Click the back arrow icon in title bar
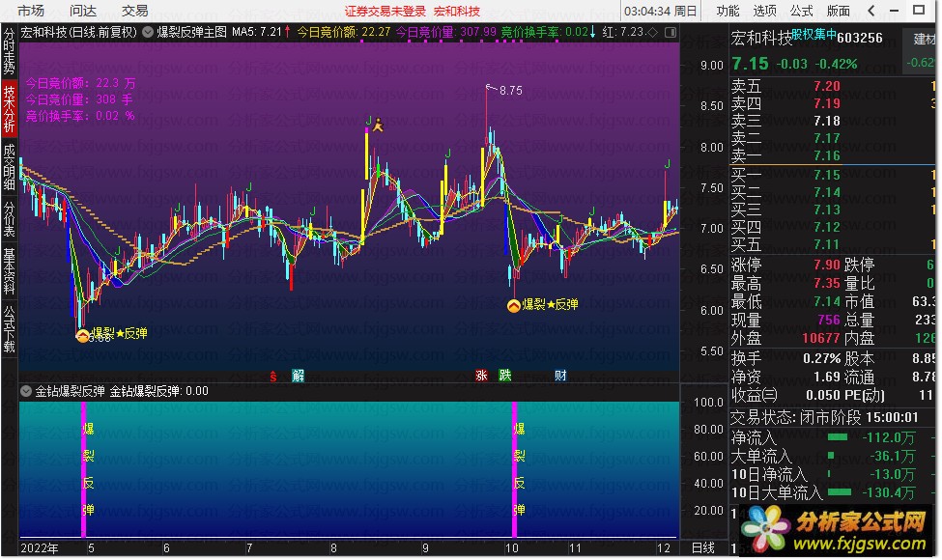The width and height of the screenshot is (942, 560). (871, 11)
